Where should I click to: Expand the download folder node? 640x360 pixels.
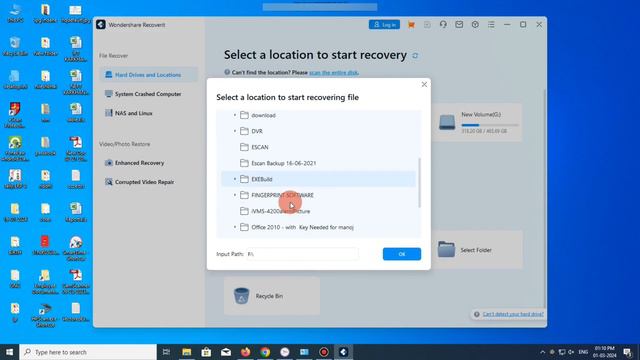tap(235, 115)
